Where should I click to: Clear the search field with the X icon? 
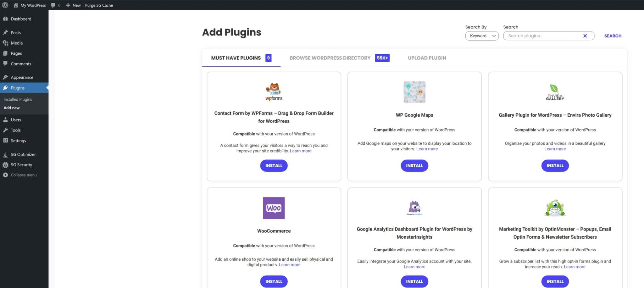click(x=585, y=36)
